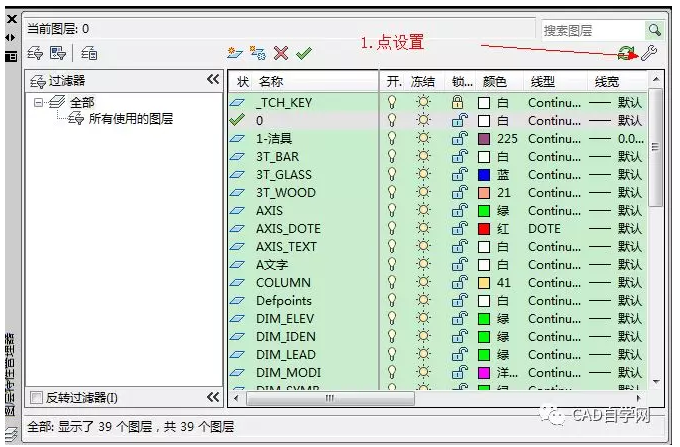Sort by 线宽 column header
This screenshot has width=680, height=447.
607,82
